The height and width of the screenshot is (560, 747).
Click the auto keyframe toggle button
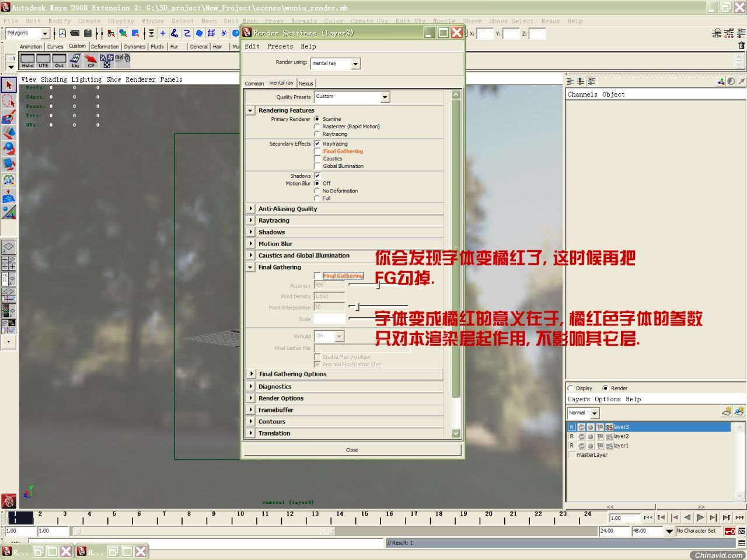[729, 531]
